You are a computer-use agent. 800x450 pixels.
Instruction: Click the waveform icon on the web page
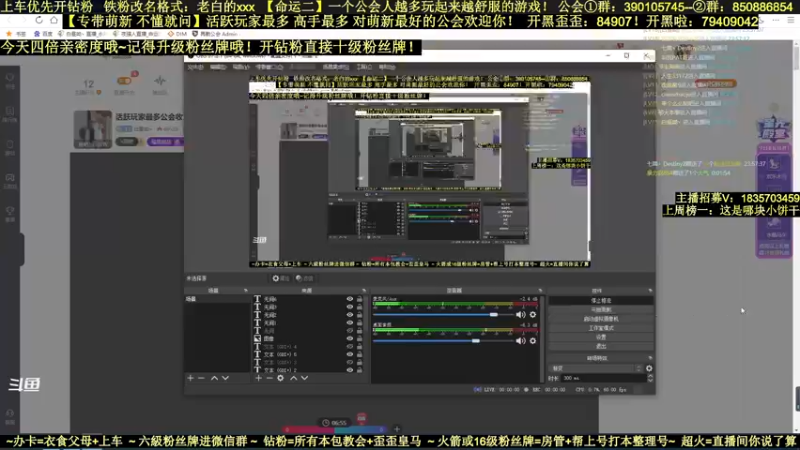pos(160,81)
